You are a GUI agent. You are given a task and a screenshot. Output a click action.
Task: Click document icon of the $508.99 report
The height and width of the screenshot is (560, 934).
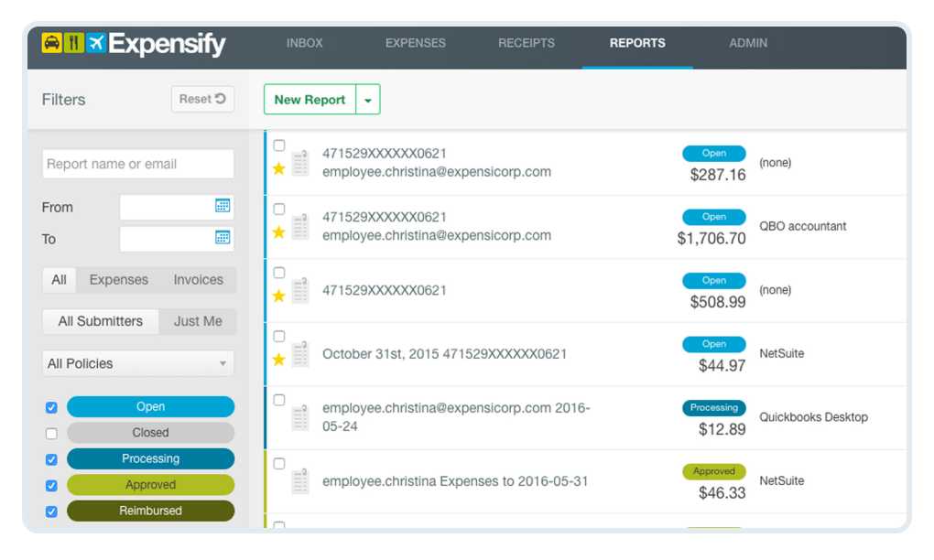click(x=301, y=290)
